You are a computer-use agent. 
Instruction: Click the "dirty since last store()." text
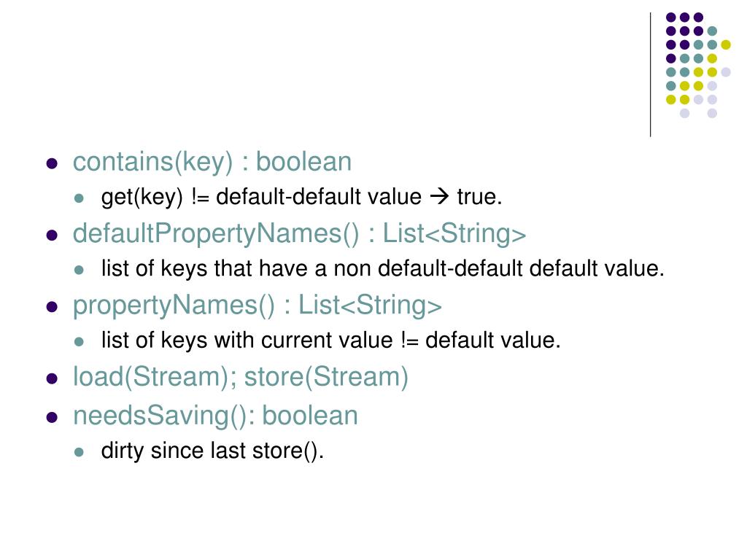click(212, 451)
